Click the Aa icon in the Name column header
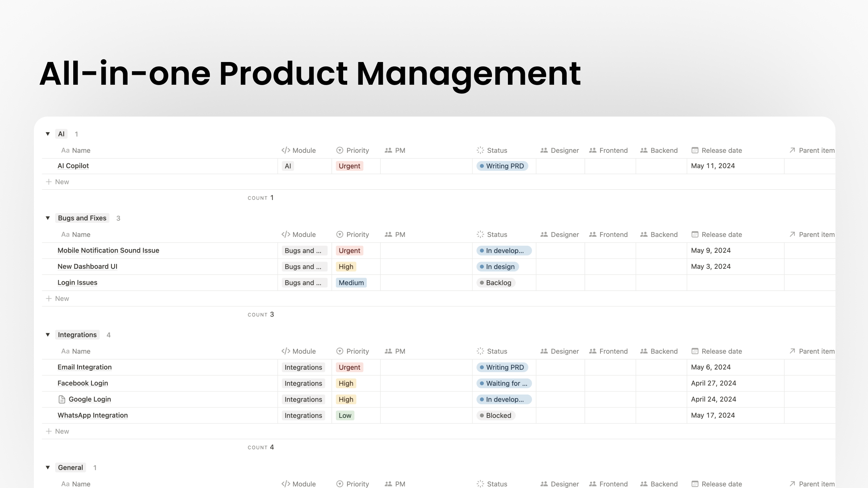Screen dimensions: 868x488 click(x=65, y=150)
